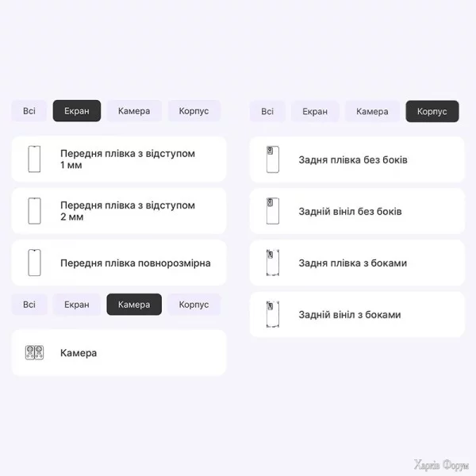Click the icon for Задня плівка без боків
The height and width of the screenshot is (476, 476).
272,159
